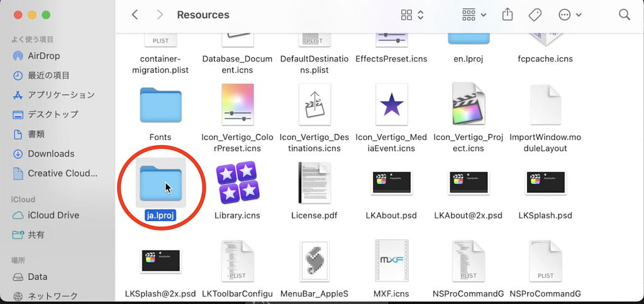Image resolution: width=644 pixels, height=304 pixels.
Task: Click the ja.lproj highlighted label
Action: pyautogui.click(x=160, y=215)
